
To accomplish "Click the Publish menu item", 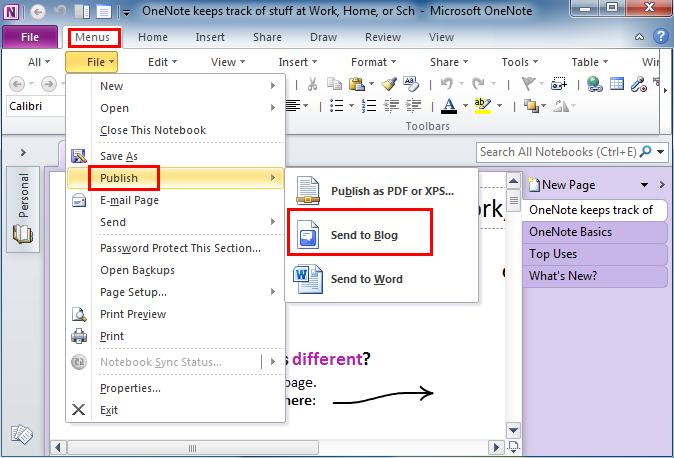I will (x=175, y=178).
